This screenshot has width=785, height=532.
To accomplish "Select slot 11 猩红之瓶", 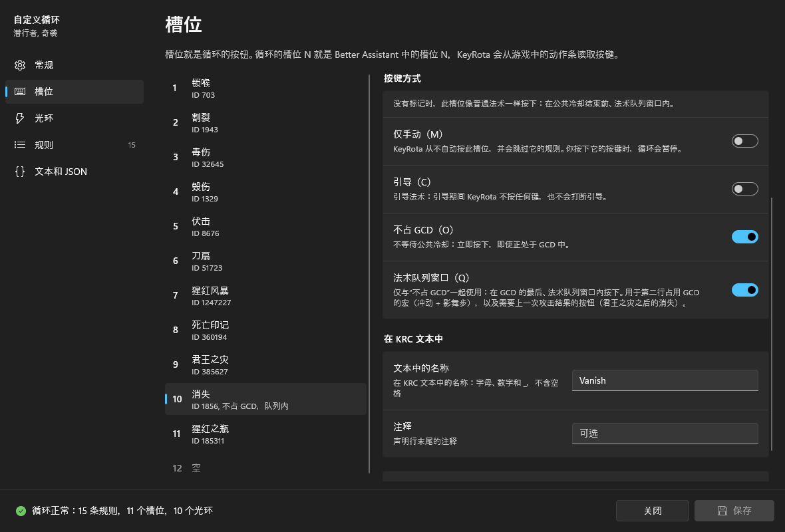I will coord(265,434).
